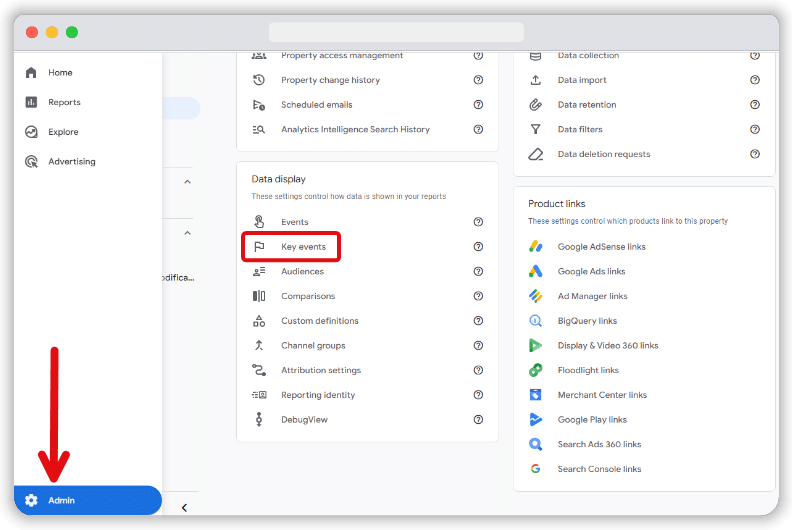
Task: Open help for Data retention
Action: pos(755,105)
